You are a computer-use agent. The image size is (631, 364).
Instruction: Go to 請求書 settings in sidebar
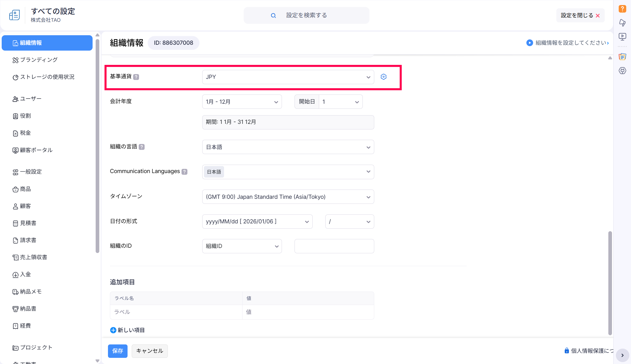pos(28,240)
